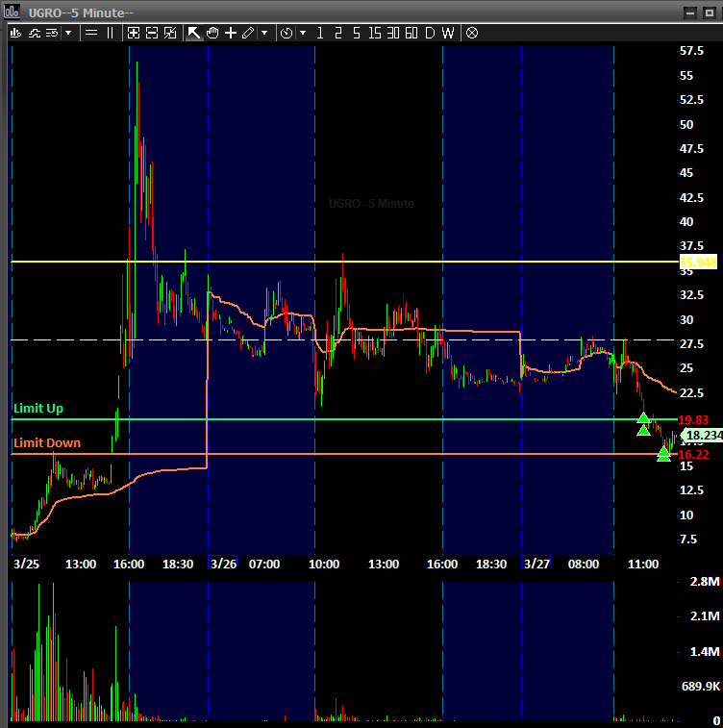Image resolution: width=723 pixels, height=728 pixels.
Task: Click the Limit Down line label
Action: point(47,442)
